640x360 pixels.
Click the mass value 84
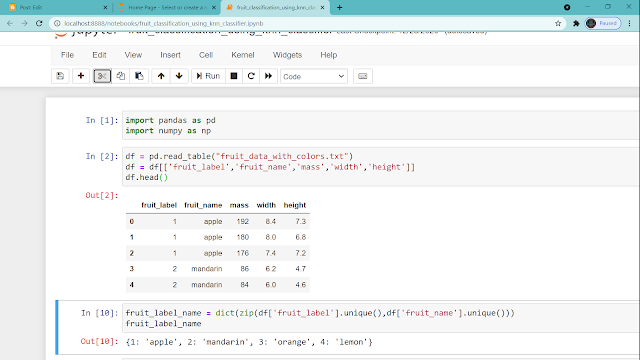point(244,284)
